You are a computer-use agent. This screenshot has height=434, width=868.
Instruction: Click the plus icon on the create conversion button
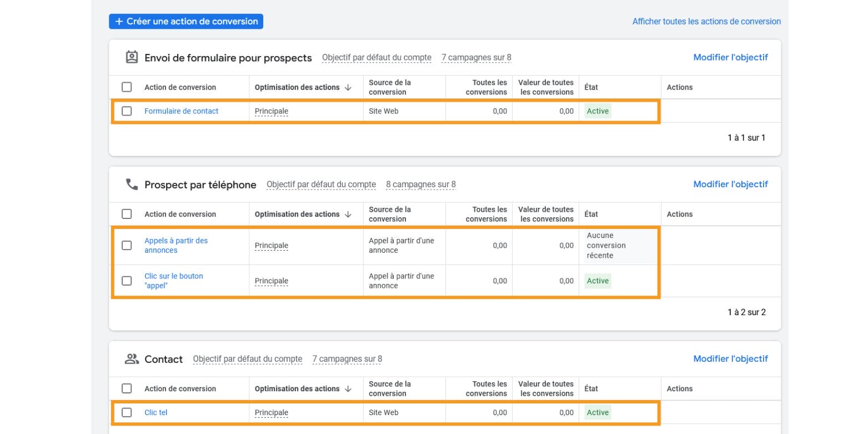[119, 21]
